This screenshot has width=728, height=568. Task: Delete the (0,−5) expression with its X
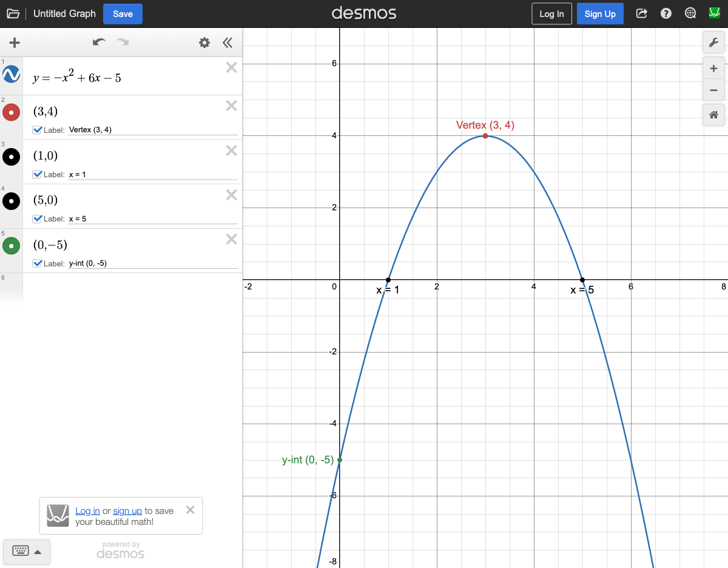(x=231, y=239)
